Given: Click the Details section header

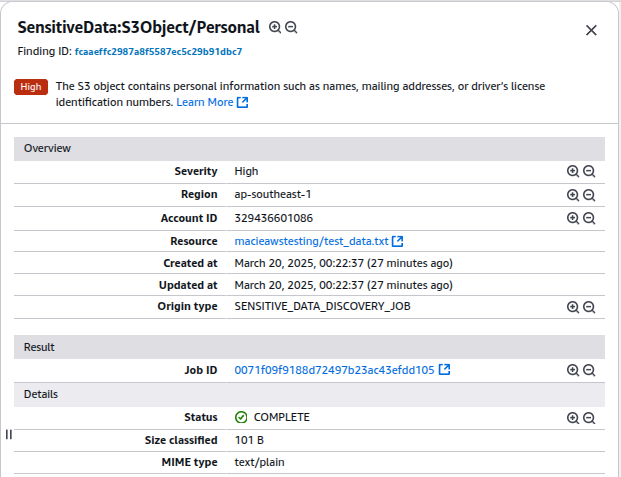Looking at the screenshot, I should point(309,394).
